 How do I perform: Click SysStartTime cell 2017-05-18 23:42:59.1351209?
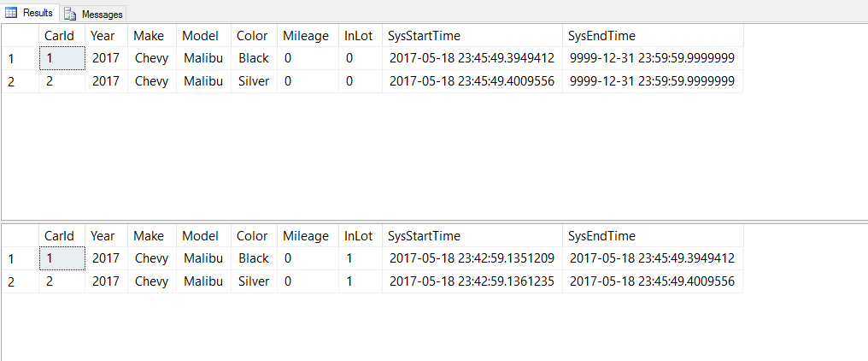pos(472,258)
